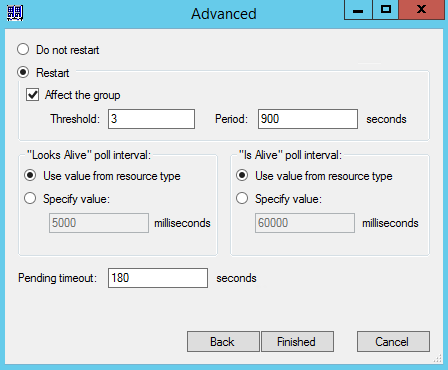Cancel the Advanced dialog
Viewport: 448px width, 370px height.
pos(393,342)
